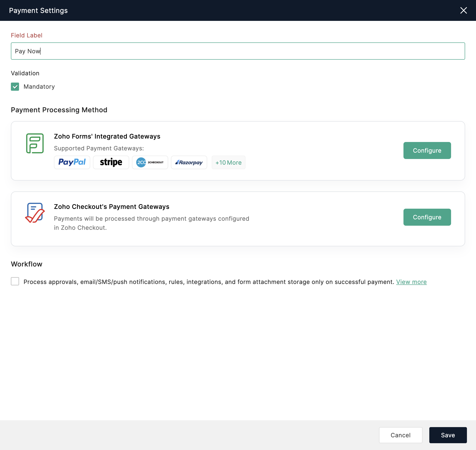Click the Cancel button
Viewport: 476px width, 450px height.
pyautogui.click(x=400, y=435)
